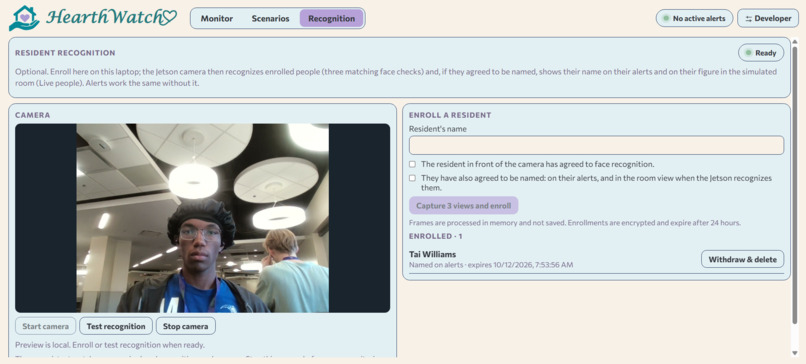Select the enrolled name Tai Williams
Image resolution: width=806 pixels, height=364 pixels.
coord(432,254)
